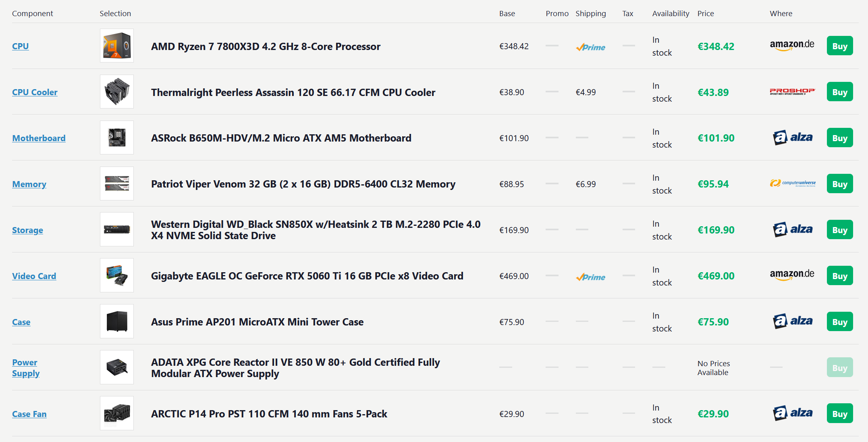Click the alza logo in Motherboard row
The image size is (868, 442).
coord(793,138)
